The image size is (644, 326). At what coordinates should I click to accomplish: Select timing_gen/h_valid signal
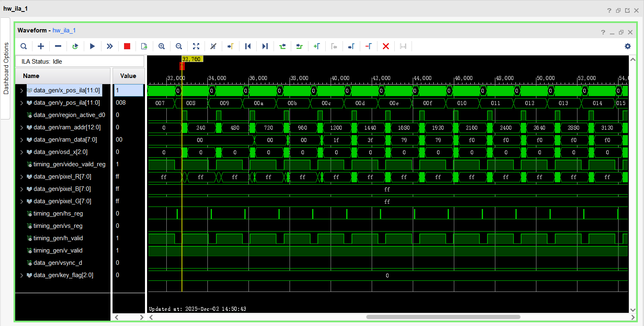tap(58, 238)
